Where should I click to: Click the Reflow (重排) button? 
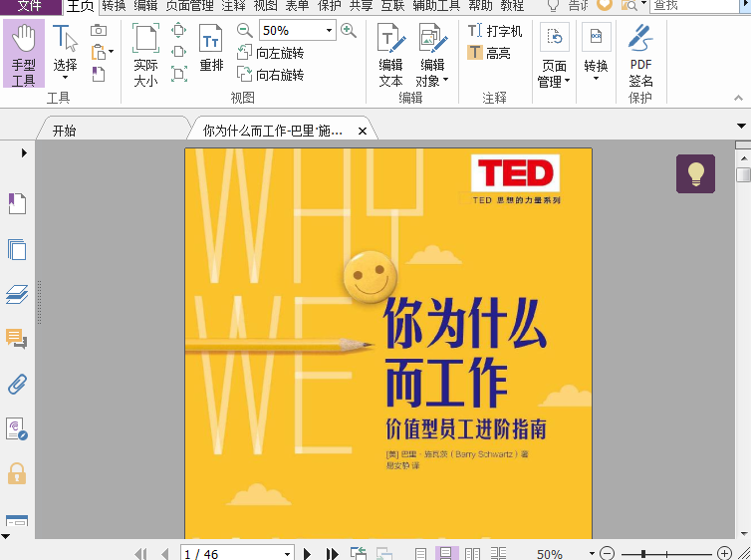tap(211, 48)
